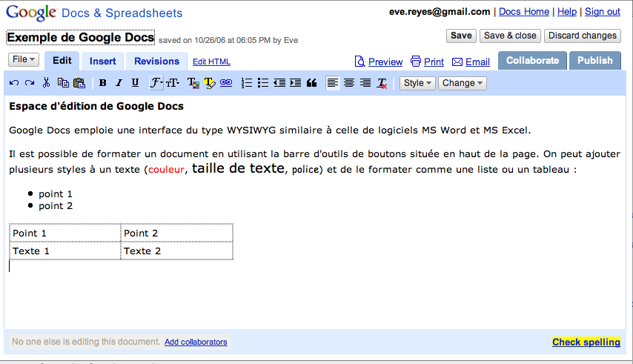This screenshot has height=364, width=633.
Task: Open the Change dropdown
Action: [462, 83]
